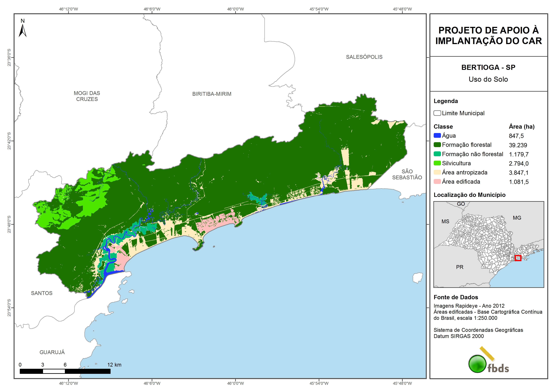This screenshot has height=392, width=555.
Task: Click the Área edificada pink swatch
Action: [437, 181]
